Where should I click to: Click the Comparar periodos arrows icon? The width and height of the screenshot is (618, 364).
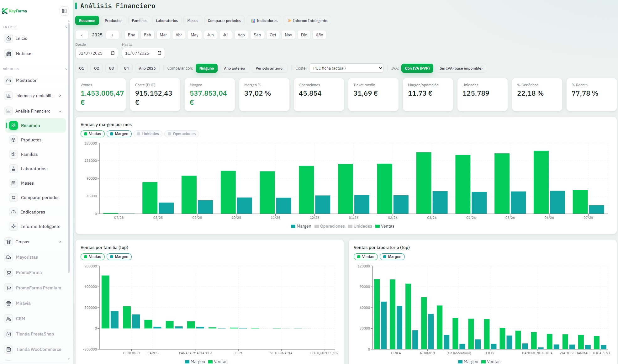[13, 198]
